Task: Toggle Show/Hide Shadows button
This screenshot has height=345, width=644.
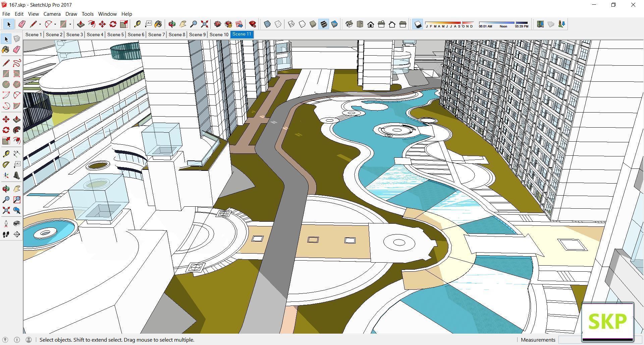Action: point(418,24)
